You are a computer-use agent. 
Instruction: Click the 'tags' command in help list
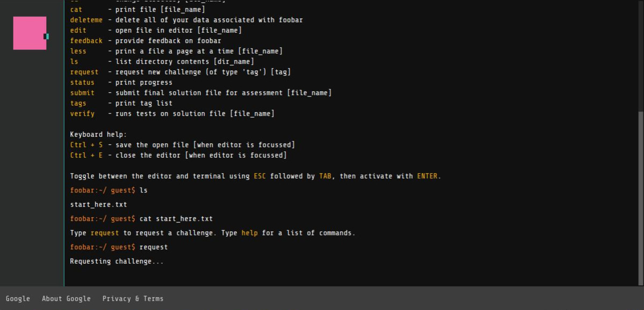point(78,104)
